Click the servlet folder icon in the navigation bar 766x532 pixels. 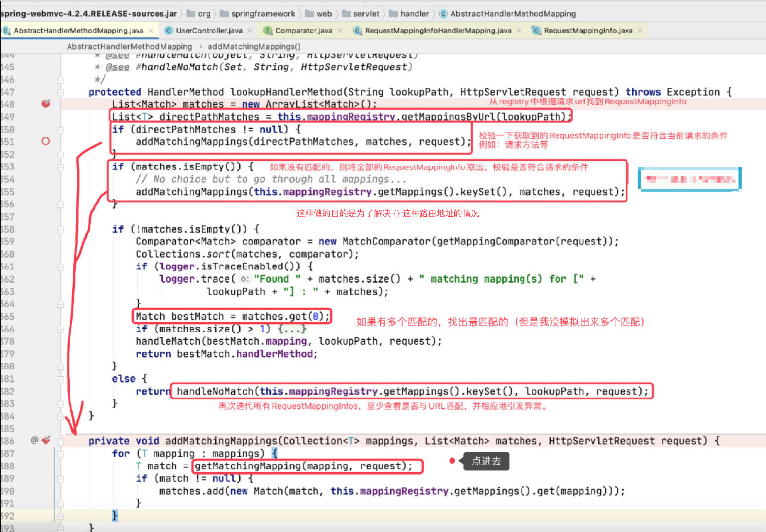pos(346,14)
